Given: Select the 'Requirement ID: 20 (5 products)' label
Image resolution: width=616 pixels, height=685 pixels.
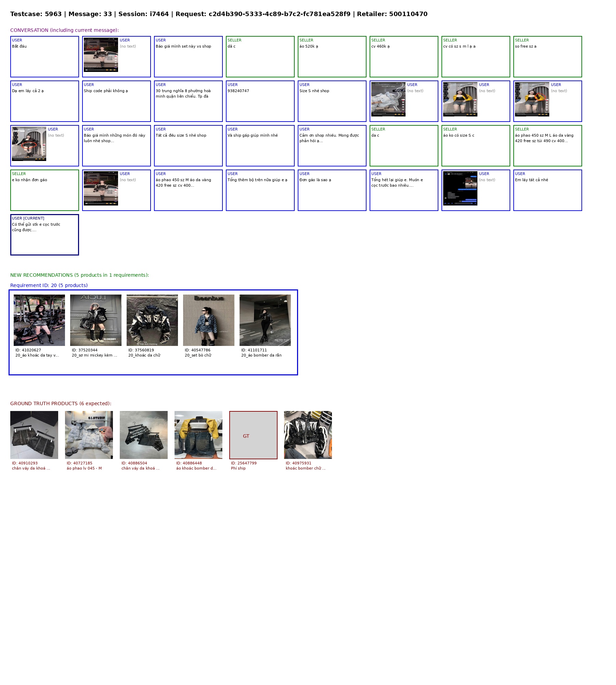Looking at the screenshot, I should (x=49, y=285).
